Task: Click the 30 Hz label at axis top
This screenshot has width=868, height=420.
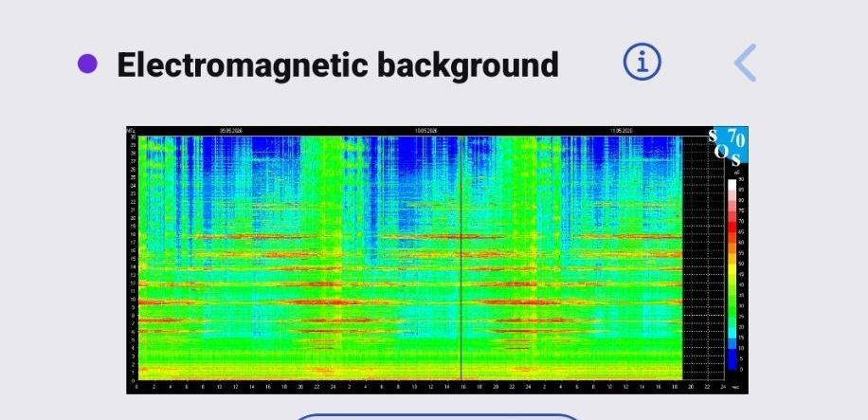Action: coord(133,137)
